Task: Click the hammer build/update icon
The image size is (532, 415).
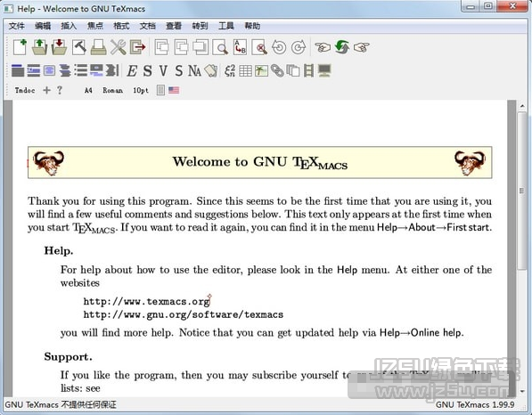Action: [79, 47]
